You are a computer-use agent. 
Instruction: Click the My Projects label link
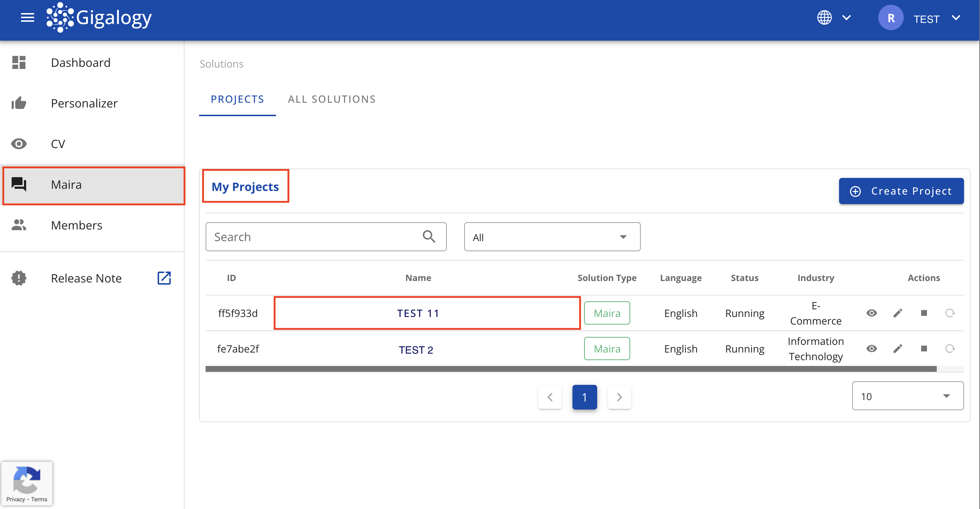(x=245, y=187)
